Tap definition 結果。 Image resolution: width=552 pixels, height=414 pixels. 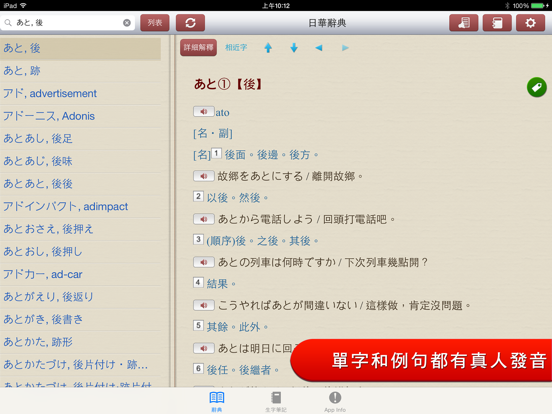[x=221, y=284]
